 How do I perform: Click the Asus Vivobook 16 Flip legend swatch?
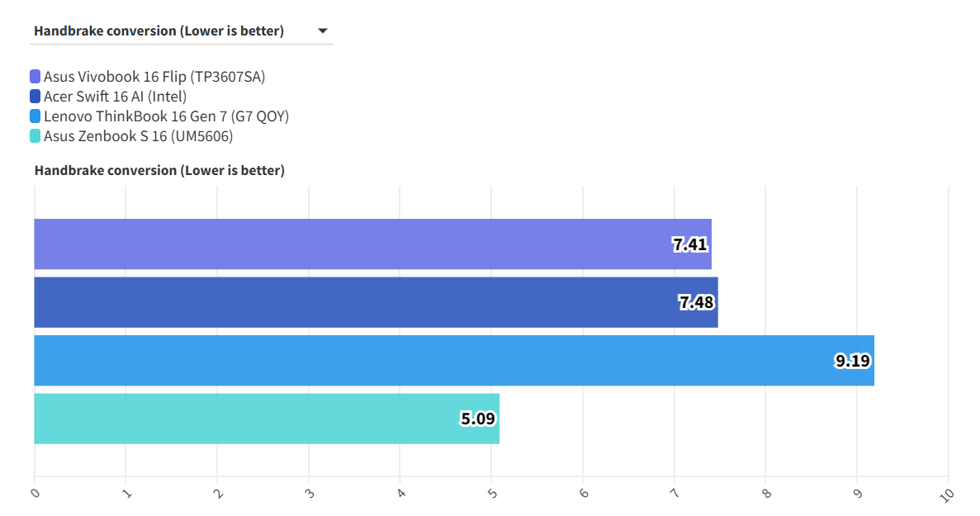click(x=35, y=77)
